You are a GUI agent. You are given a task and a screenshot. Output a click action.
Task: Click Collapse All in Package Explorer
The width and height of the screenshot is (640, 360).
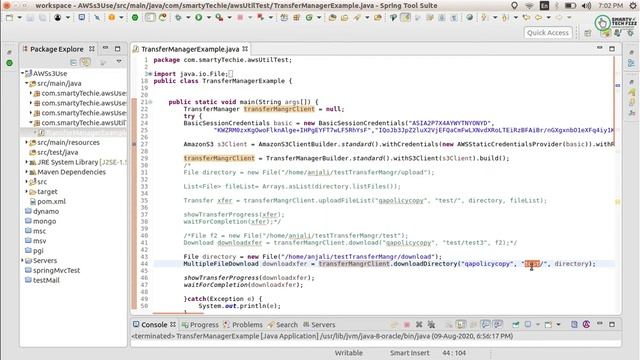click(x=73, y=62)
